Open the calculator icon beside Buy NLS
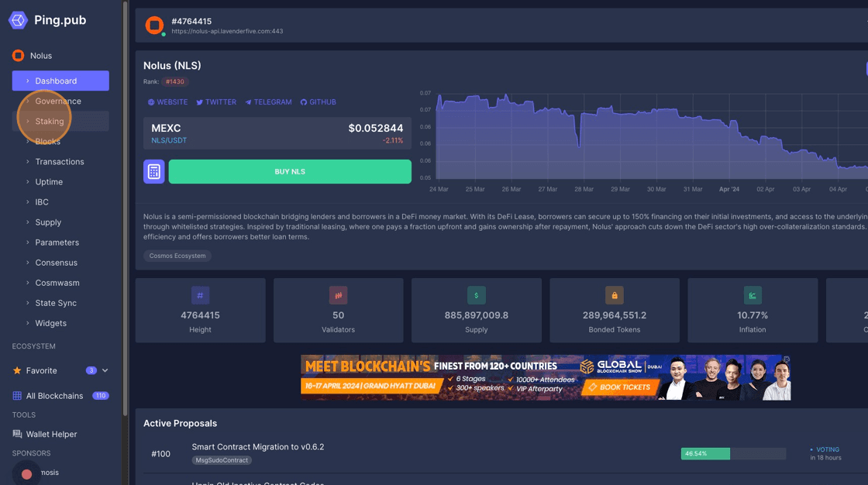 click(x=153, y=171)
